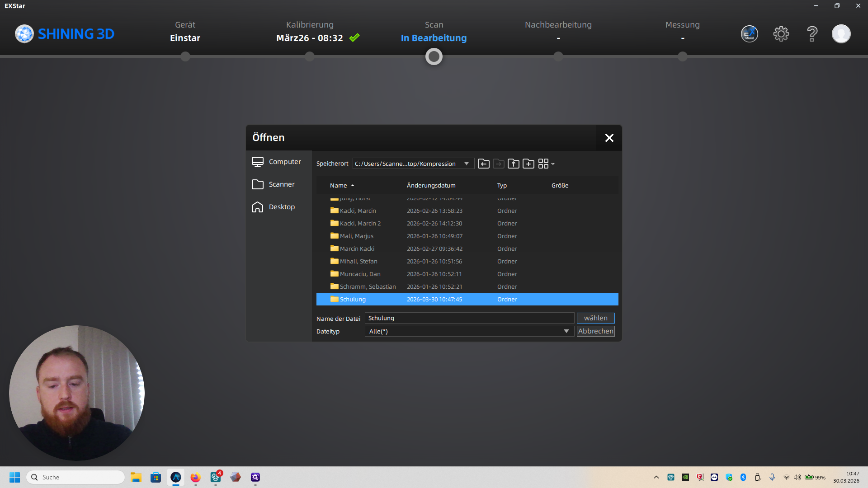Viewport: 868px width, 488px height.
Task: Open Firefox from the taskbar
Action: [x=195, y=477]
